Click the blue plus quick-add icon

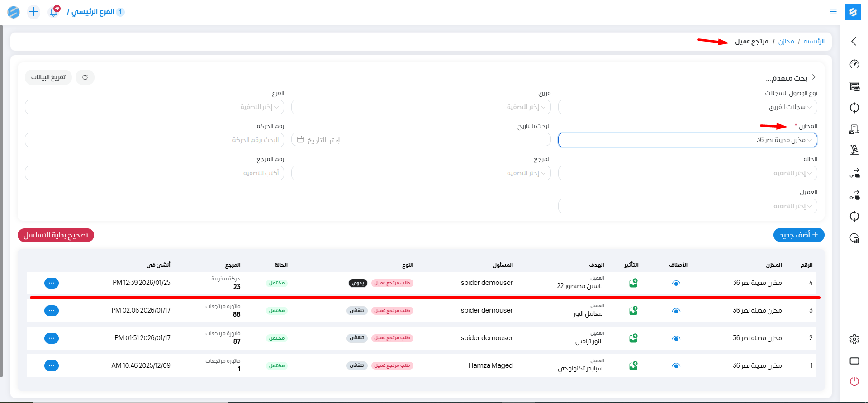point(33,12)
